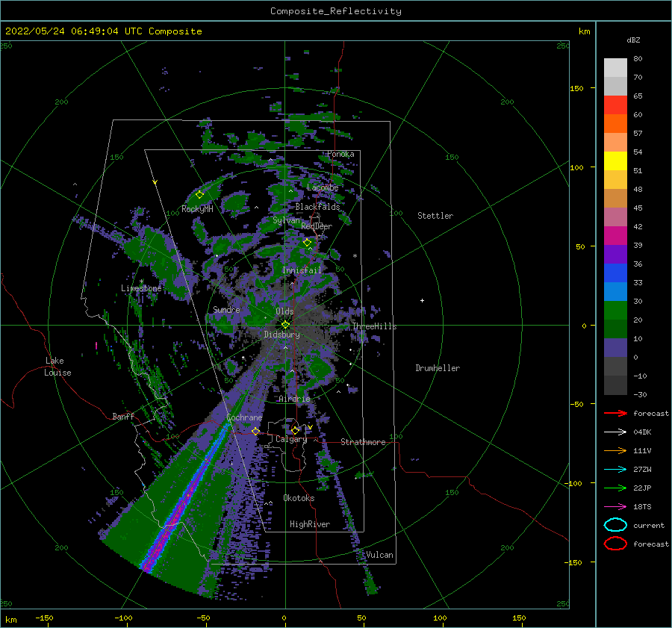Click the yellow diamond marker above Calgary
This screenshot has height=628, width=672.
(x=295, y=430)
